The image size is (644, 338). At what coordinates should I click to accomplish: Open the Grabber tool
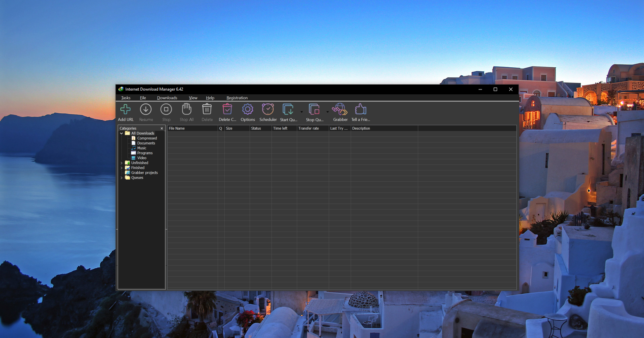pos(340,110)
